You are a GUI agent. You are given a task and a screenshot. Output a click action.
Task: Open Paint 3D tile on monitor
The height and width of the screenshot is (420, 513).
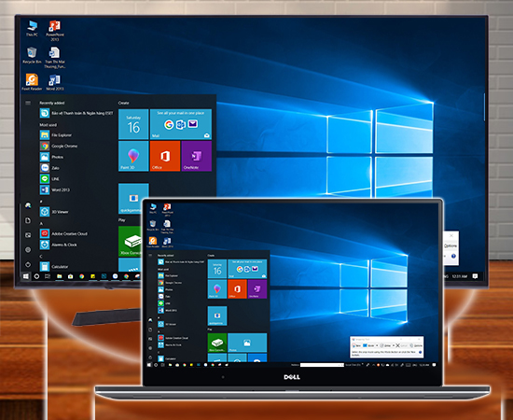pyautogui.click(x=133, y=156)
